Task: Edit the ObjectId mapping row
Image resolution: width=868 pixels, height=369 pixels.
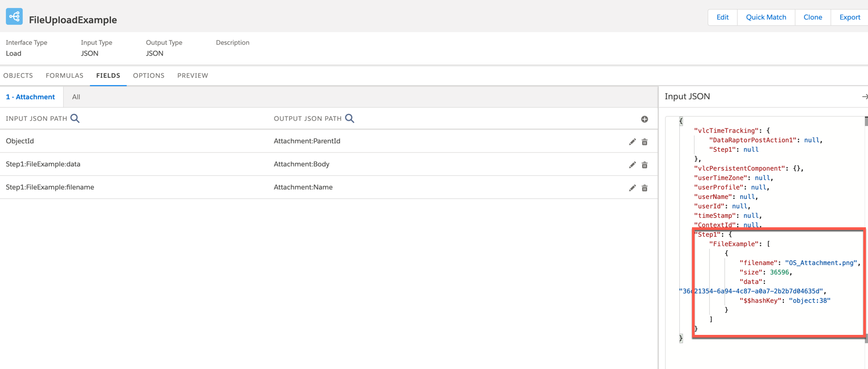Action: click(x=633, y=142)
